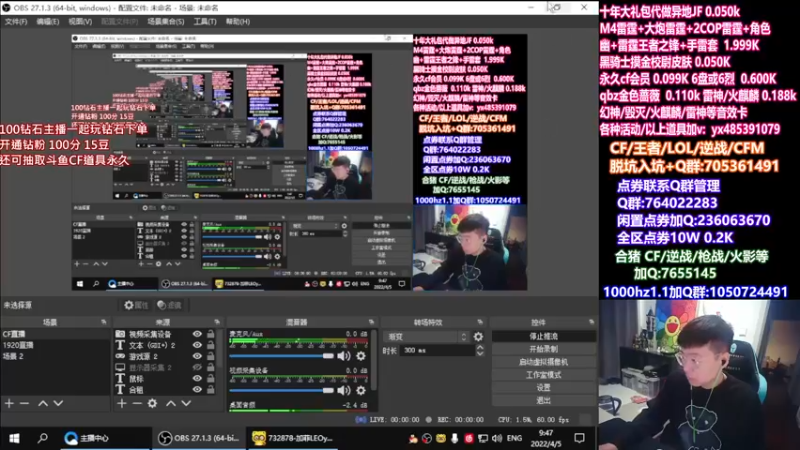This screenshot has width=800, height=450.
Task: Hide the 鼠标 source with eye icon
Action: 197,379
